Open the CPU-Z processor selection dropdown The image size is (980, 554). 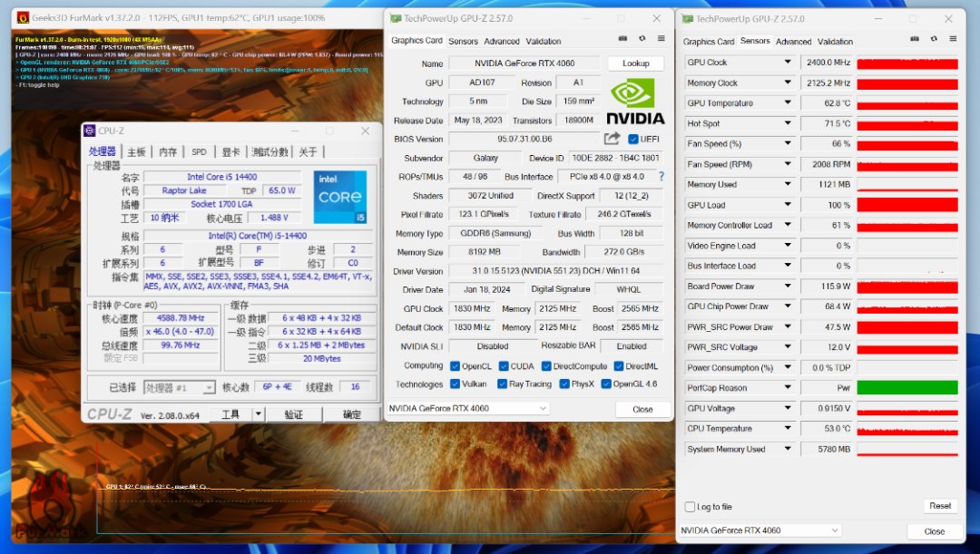[x=180, y=388]
